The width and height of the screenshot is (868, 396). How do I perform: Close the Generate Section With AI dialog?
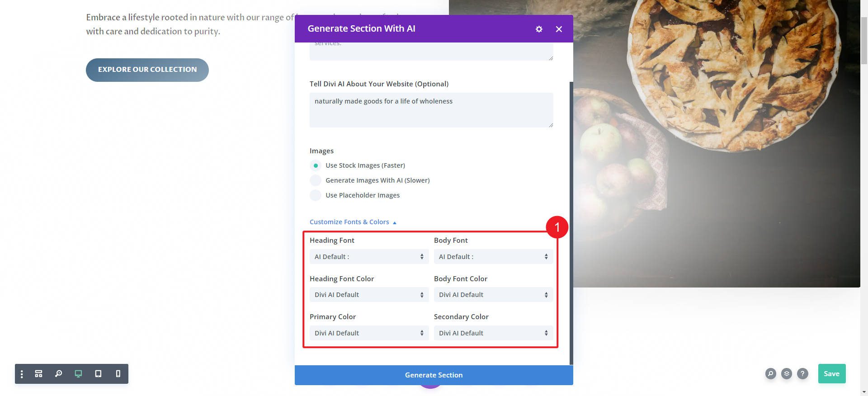(559, 29)
